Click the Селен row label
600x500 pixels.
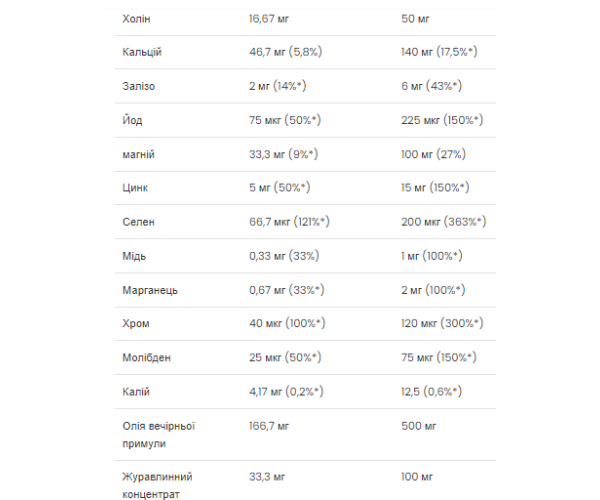[x=138, y=221]
